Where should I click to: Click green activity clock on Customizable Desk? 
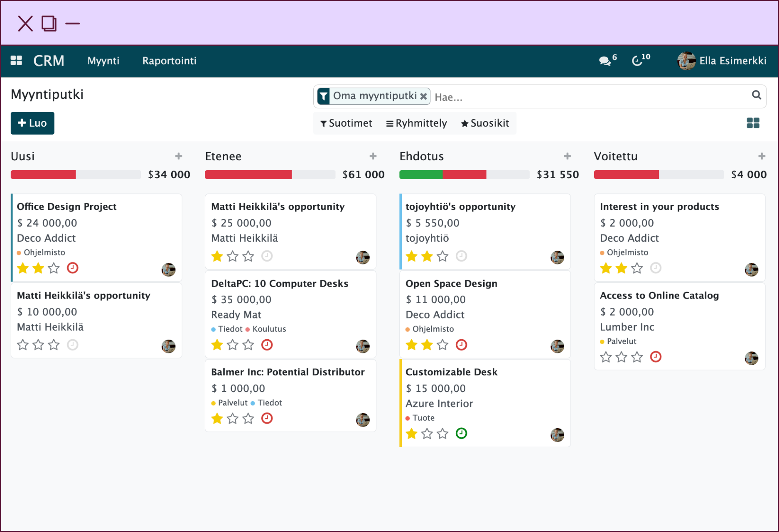click(x=461, y=433)
